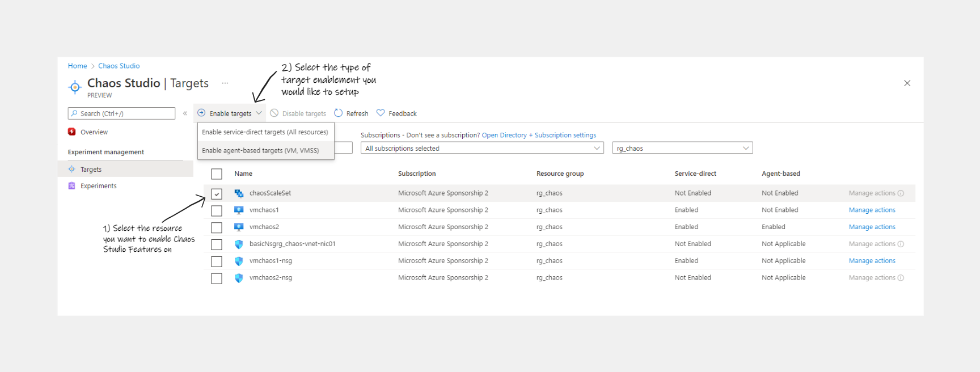Collapse the sidebar with double chevron
Viewport: 980px width, 372px height.
(x=185, y=113)
